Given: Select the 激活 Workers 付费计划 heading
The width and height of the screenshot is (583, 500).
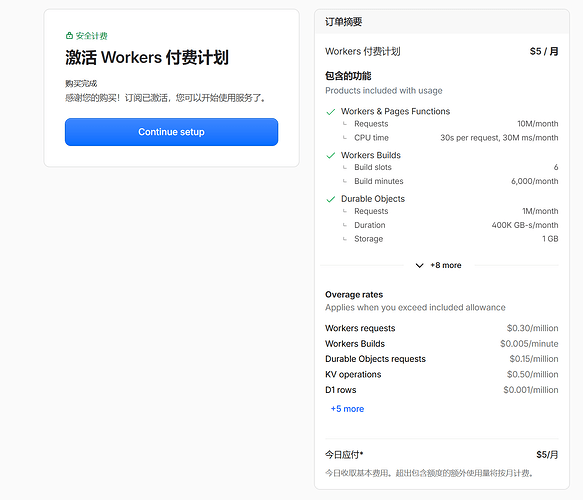Looking at the screenshot, I should (x=147, y=58).
